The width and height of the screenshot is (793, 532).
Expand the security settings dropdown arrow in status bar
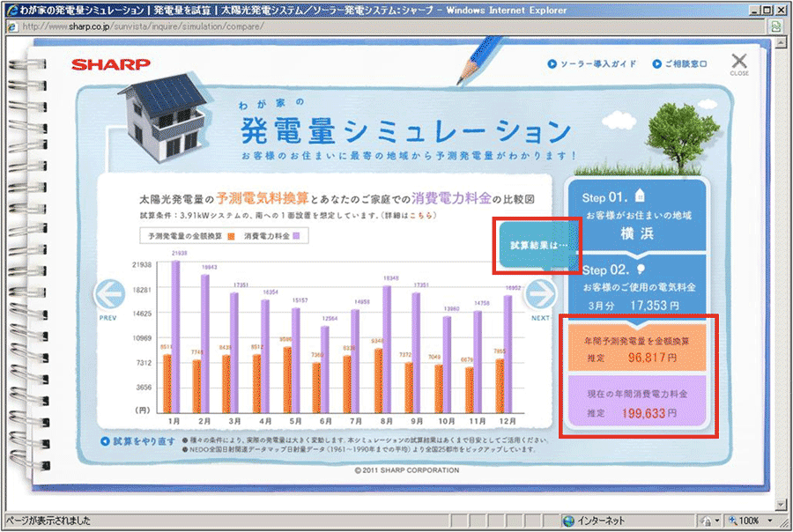pyautogui.click(x=717, y=520)
